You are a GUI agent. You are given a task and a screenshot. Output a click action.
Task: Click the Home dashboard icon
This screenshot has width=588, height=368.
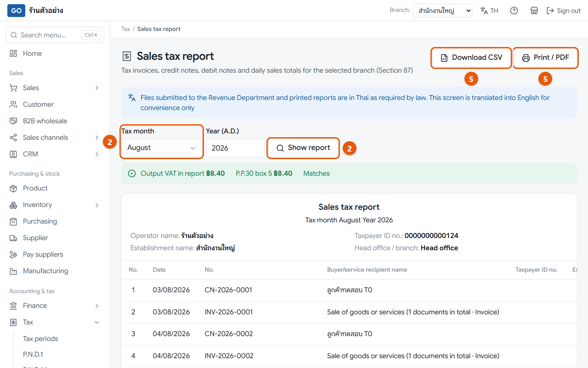tap(13, 53)
